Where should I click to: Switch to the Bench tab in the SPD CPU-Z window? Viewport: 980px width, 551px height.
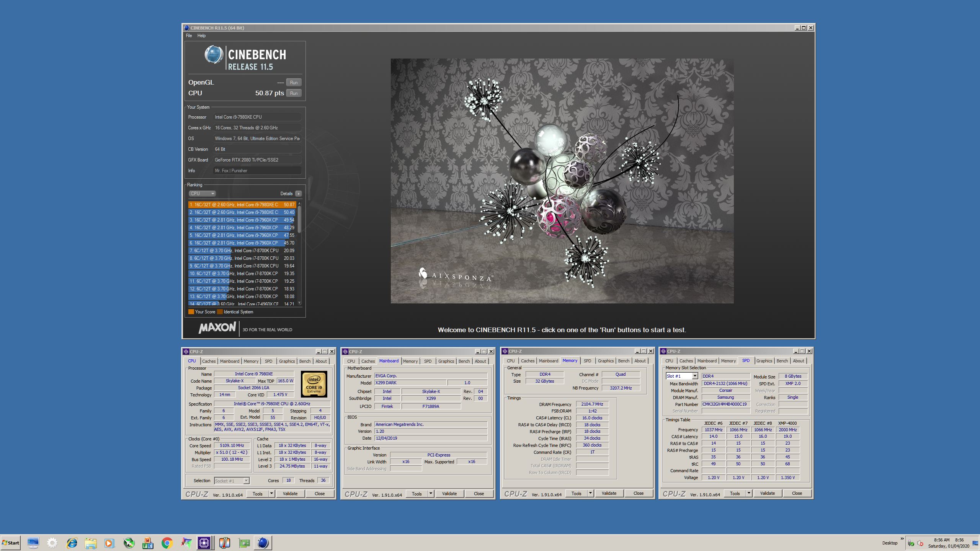782,361
